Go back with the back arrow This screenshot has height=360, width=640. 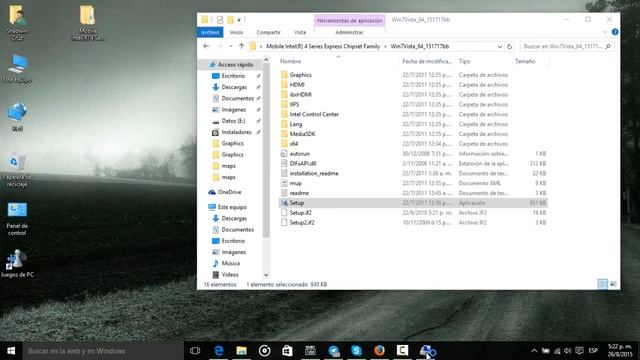[206, 46]
